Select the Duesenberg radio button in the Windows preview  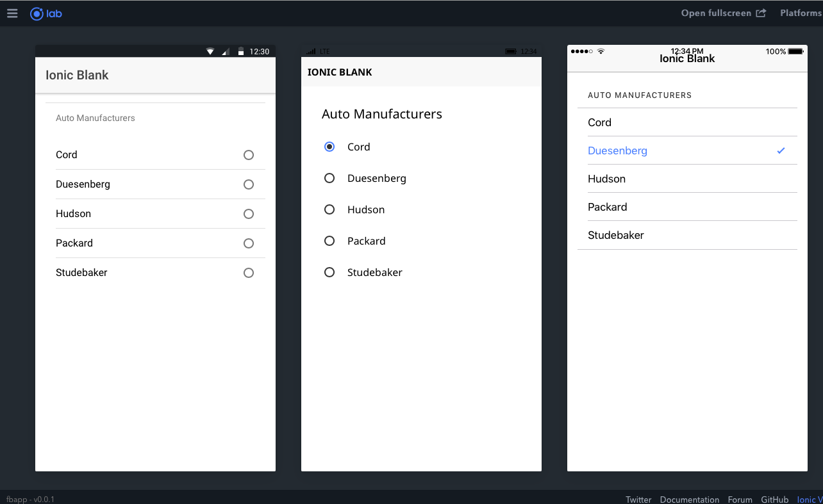(329, 178)
